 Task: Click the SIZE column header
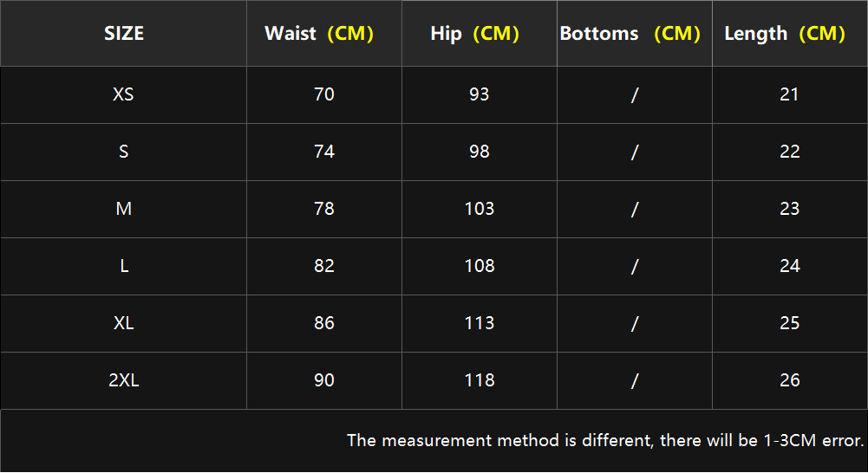click(x=124, y=33)
